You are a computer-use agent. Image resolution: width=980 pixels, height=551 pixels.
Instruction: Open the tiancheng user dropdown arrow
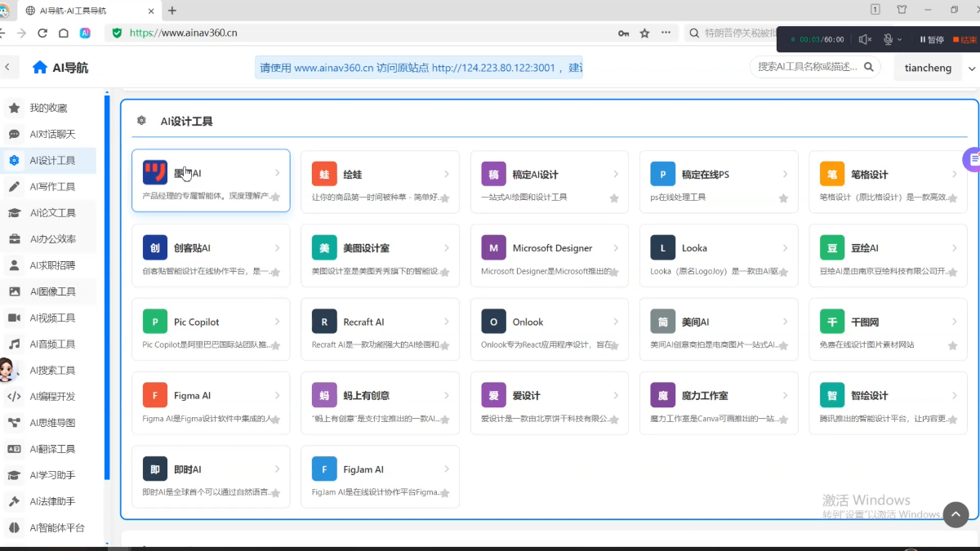pos(971,69)
